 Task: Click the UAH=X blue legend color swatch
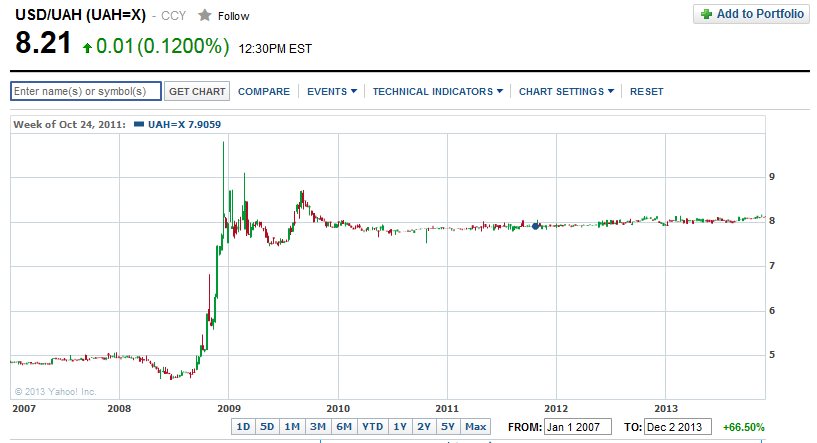pos(139,124)
